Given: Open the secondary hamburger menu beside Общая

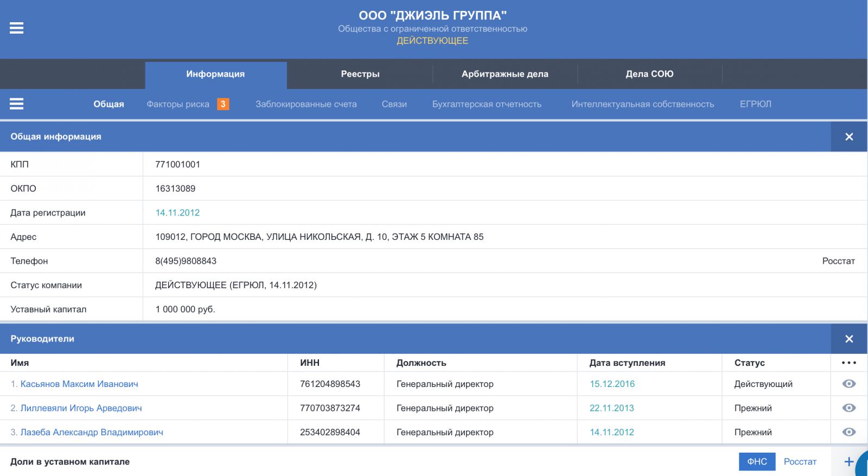Looking at the screenshot, I should pos(17,104).
